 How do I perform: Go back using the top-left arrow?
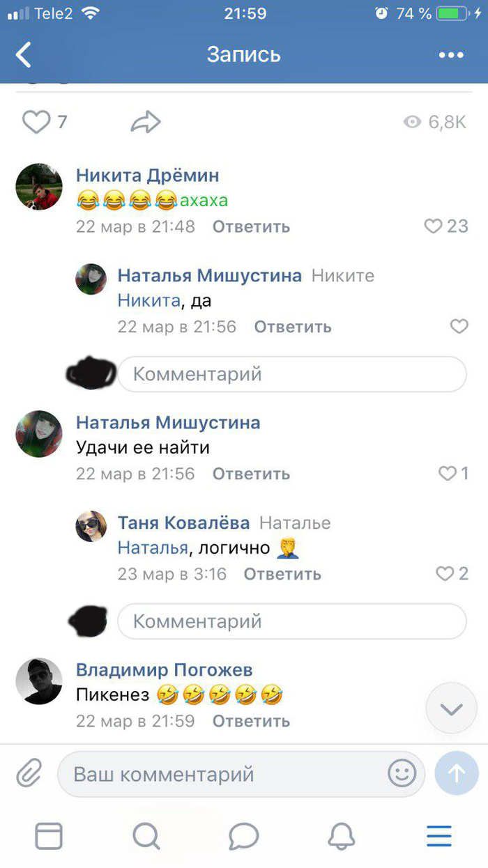point(24,54)
